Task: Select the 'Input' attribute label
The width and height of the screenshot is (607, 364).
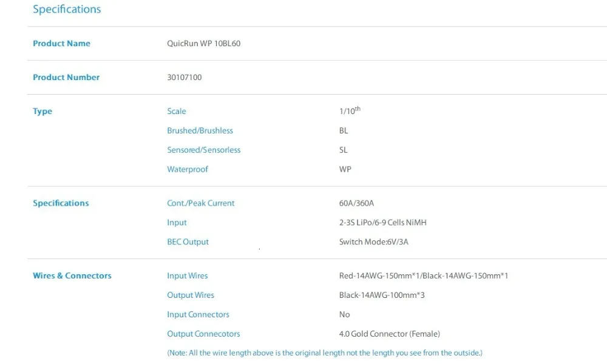Action: coord(177,223)
